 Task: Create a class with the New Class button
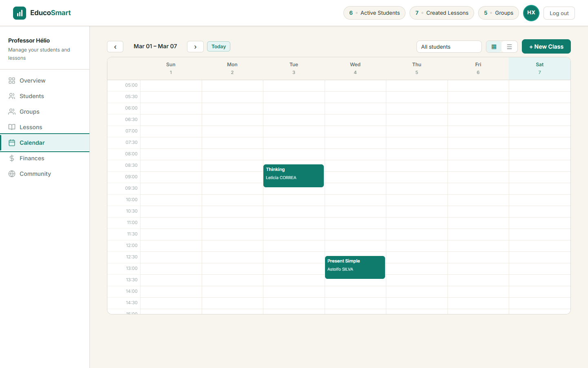tap(546, 46)
